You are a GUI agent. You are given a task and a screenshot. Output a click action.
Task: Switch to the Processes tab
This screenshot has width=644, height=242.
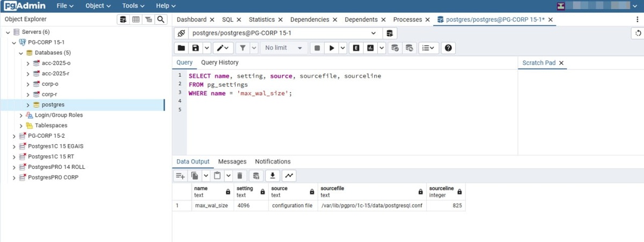coord(408,19)
